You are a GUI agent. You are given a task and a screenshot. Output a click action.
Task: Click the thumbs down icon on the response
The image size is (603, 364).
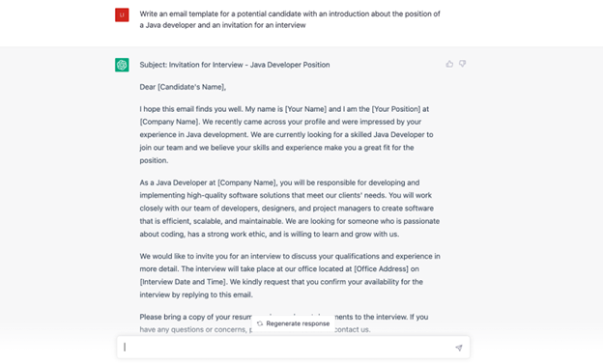(462, 64)
